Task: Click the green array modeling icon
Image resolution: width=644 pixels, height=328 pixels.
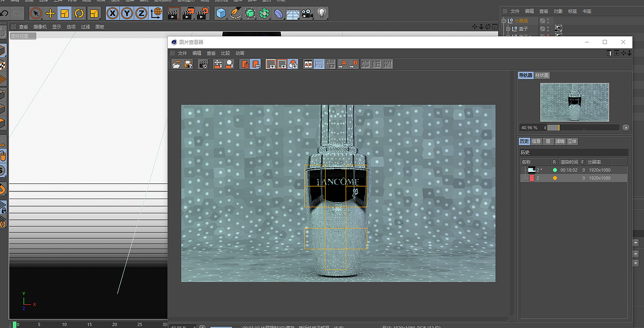Action: click(264, 13)
